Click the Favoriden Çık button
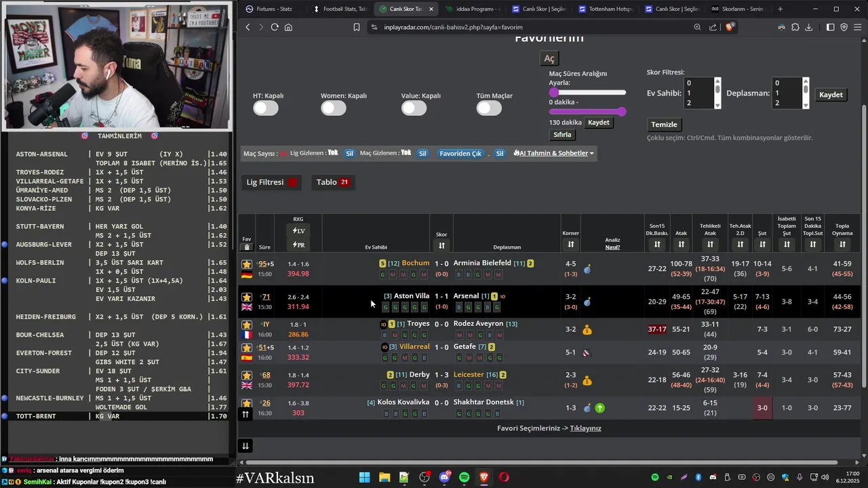The height and width of the screenshot is (488, 868). pos(460,153)
